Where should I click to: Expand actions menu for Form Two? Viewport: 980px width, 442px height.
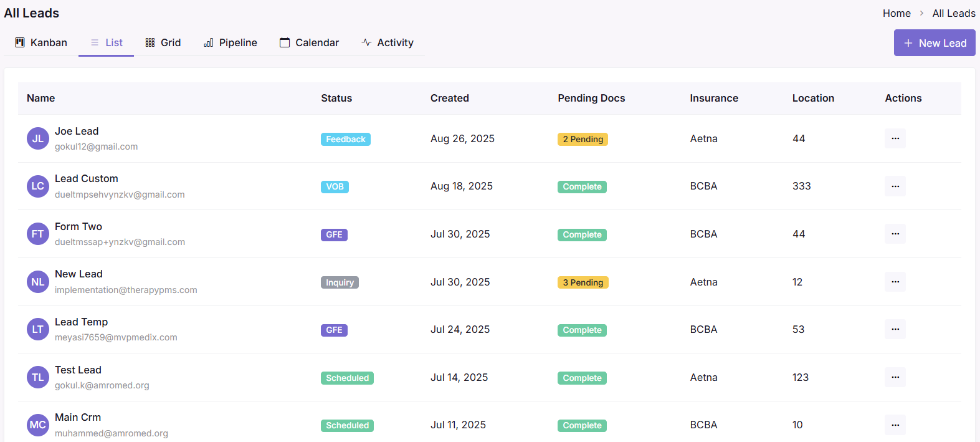[x=895, y=234]
